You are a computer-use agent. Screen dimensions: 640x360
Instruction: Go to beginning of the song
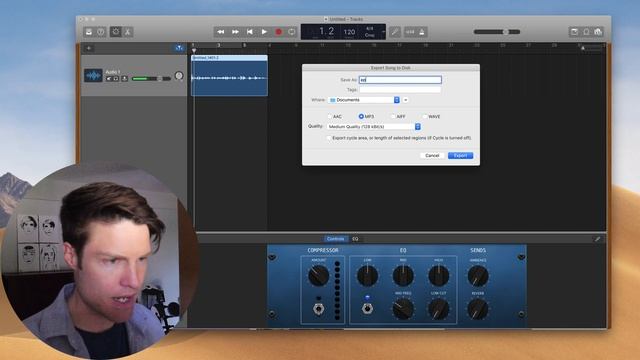pyautogui.click(x=250, y=32)
